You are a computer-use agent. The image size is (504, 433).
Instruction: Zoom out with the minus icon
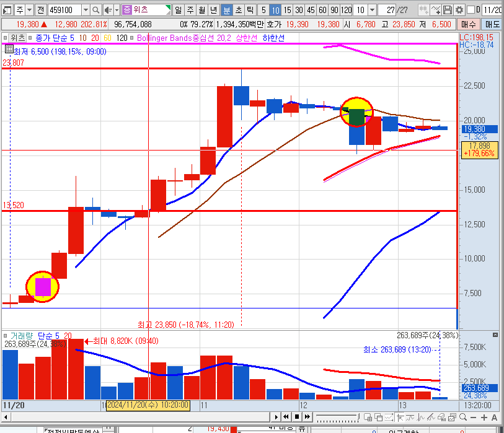[473, 418]
